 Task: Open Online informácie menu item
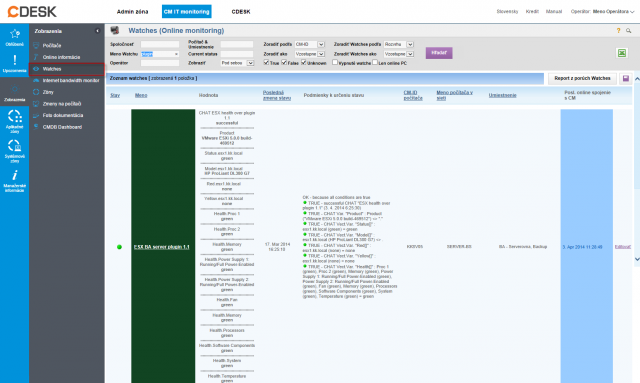(61, 57)
